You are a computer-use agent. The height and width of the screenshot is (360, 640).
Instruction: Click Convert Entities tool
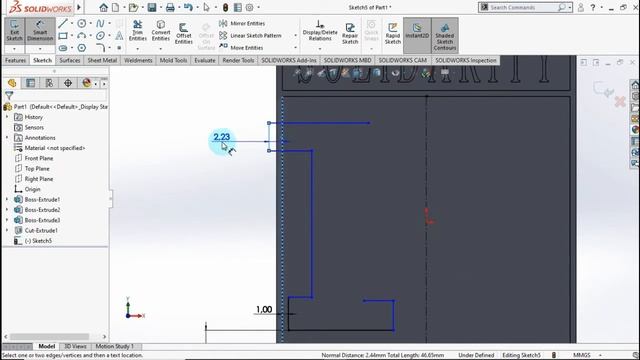[x=161, y=31]
